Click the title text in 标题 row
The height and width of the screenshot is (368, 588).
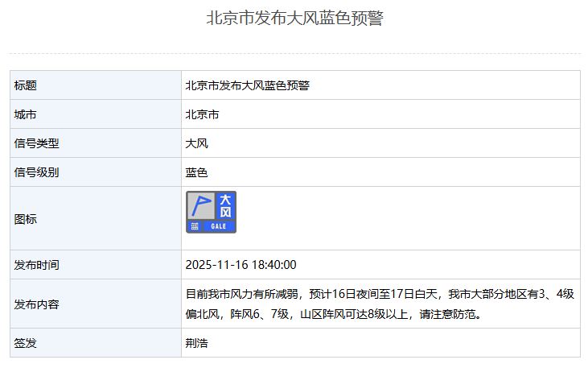248,85
